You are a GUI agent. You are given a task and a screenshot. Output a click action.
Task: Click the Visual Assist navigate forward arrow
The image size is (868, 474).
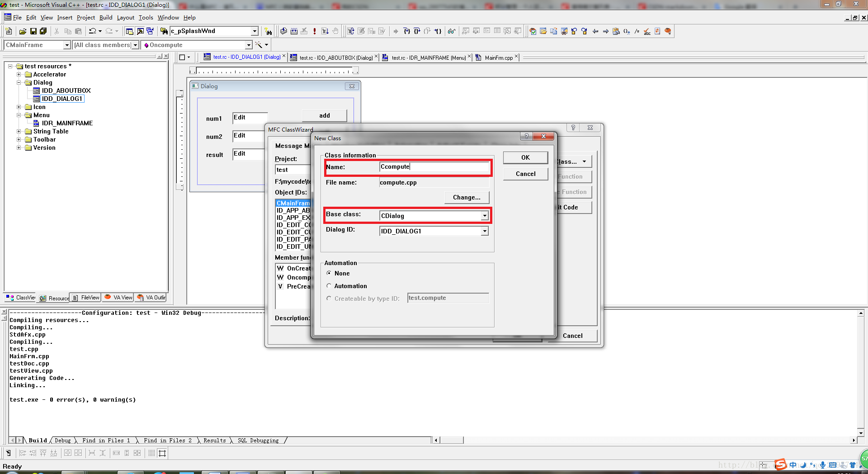coord(605,31)
